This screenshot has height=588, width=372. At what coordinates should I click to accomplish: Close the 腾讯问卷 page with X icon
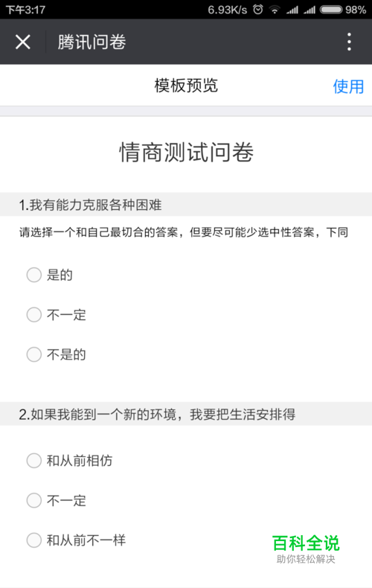pyautogui.click(x=23, y=42)
